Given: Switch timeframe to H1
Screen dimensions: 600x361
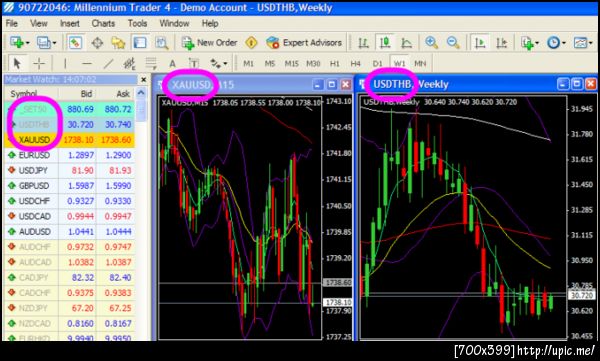Looking at the screenshot, I should [335, 64].
